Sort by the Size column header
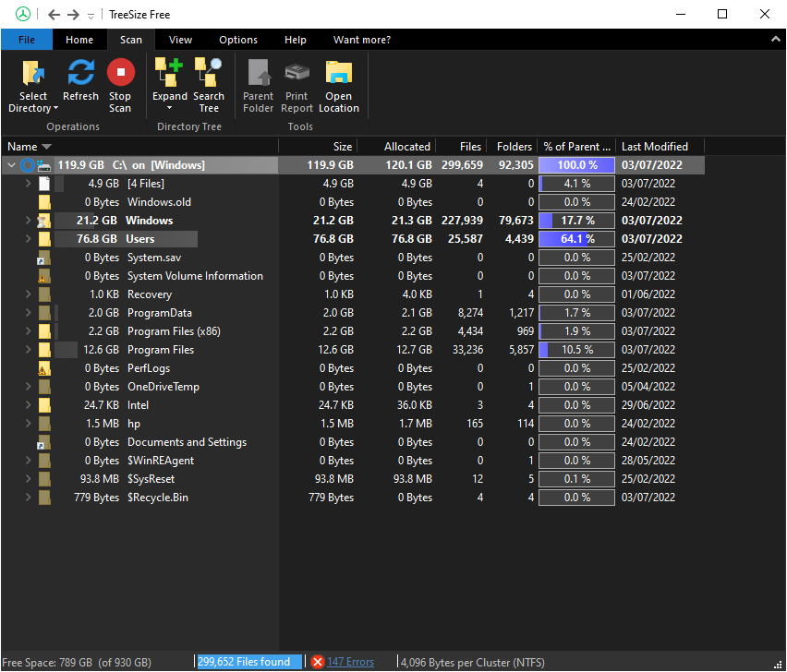 pos(318,147)
